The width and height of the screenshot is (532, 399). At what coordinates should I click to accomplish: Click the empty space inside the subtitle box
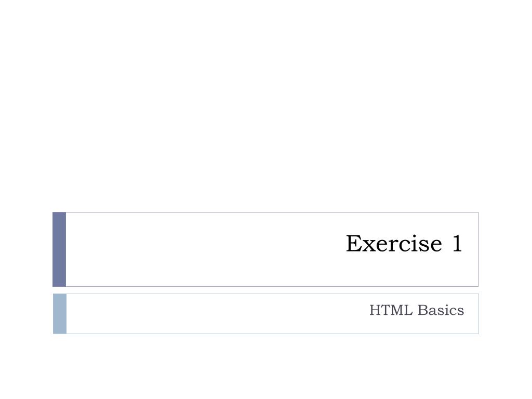click(x=217, y=314)
